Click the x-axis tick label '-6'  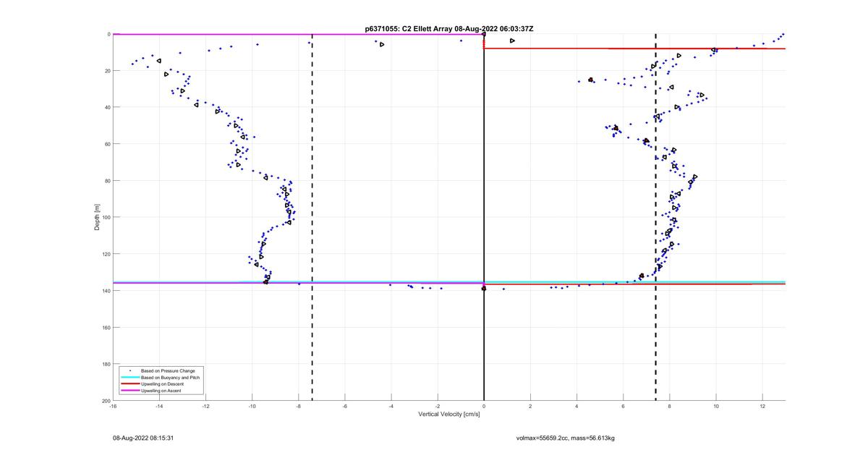(344, 407)
